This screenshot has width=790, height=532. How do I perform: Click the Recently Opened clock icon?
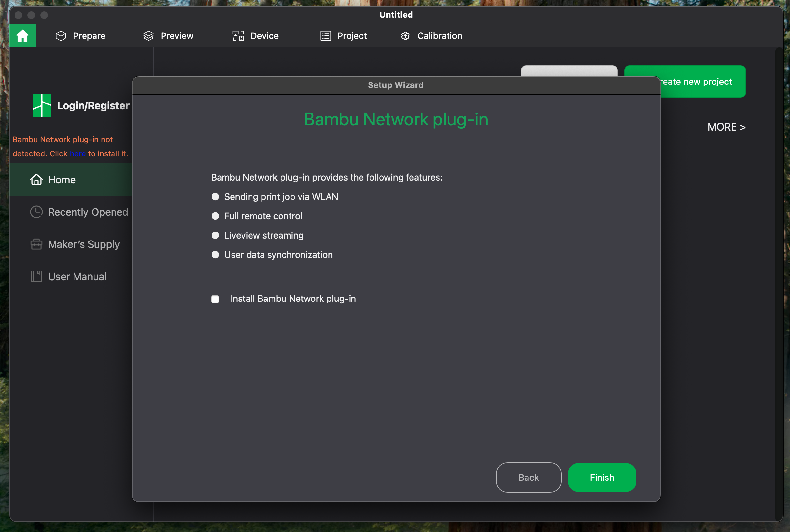(36, 212)
